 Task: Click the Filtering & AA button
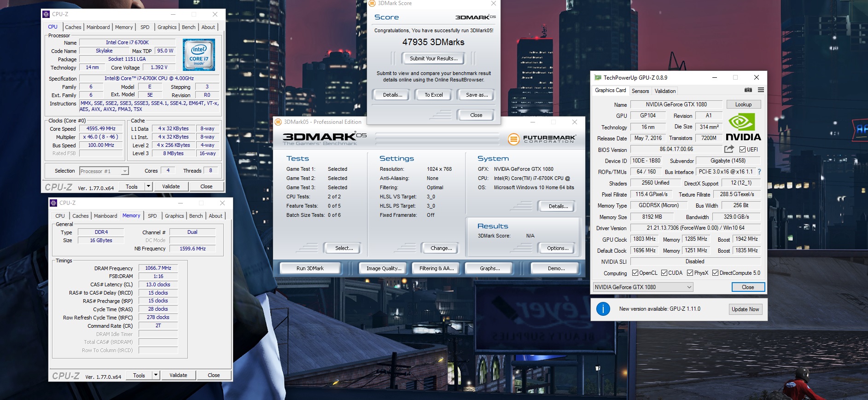click(x=437, y=268)
